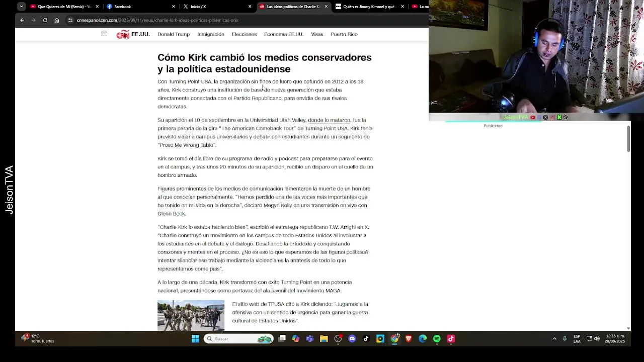The image size is (644, 362).
Task: Click the Publicidad label
Action: point(493,126)
